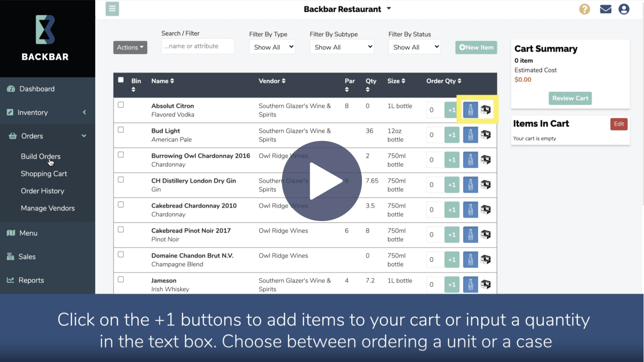Select bottle icon for CH Distillery London Dry Gin
The image size is (644, 362).
[471, 185]
